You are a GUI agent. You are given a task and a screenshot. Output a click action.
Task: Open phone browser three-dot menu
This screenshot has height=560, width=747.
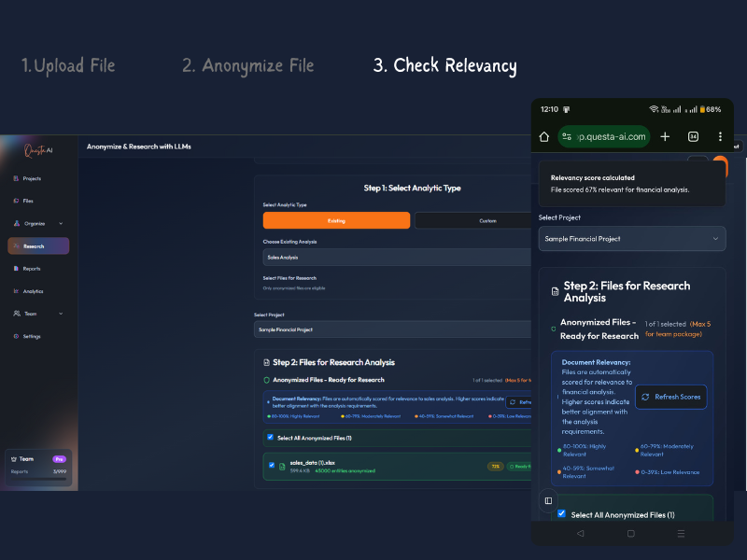point(720,136)
